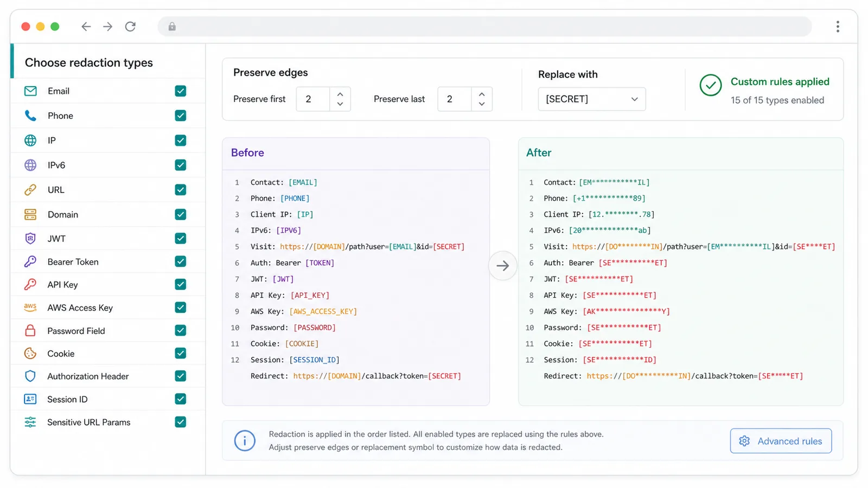Click the browser address bar
Screen dimensions: 868x488
point(484,27)
